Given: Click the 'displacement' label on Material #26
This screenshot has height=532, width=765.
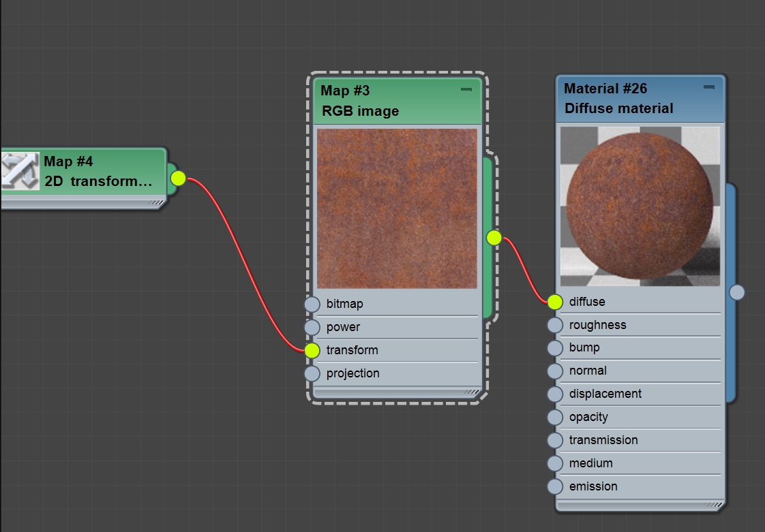Looking at the screenshot, I should pyautogui.click(x=605, y=394).
